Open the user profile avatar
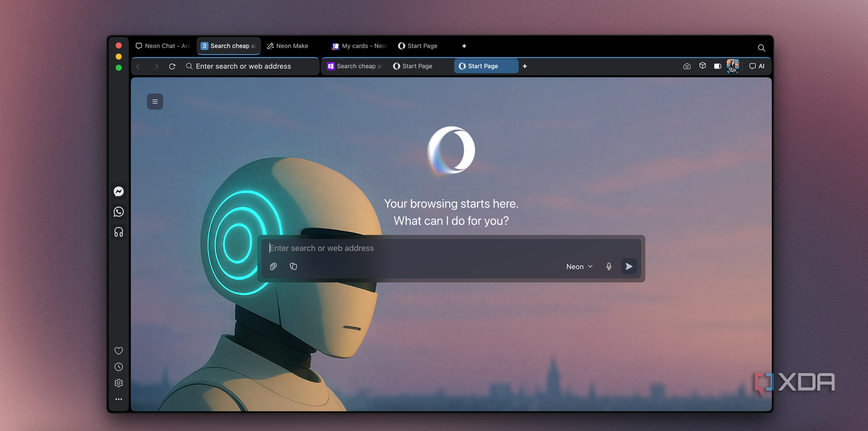 pos(733,66)
